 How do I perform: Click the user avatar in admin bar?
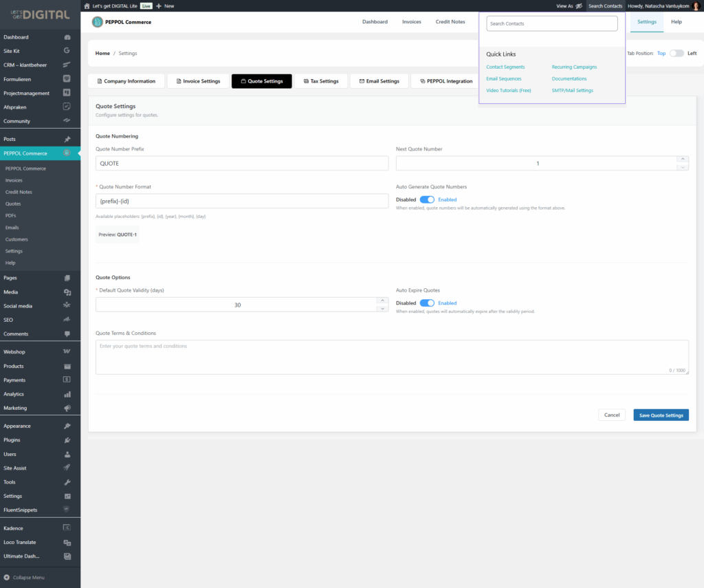point(695,6)
